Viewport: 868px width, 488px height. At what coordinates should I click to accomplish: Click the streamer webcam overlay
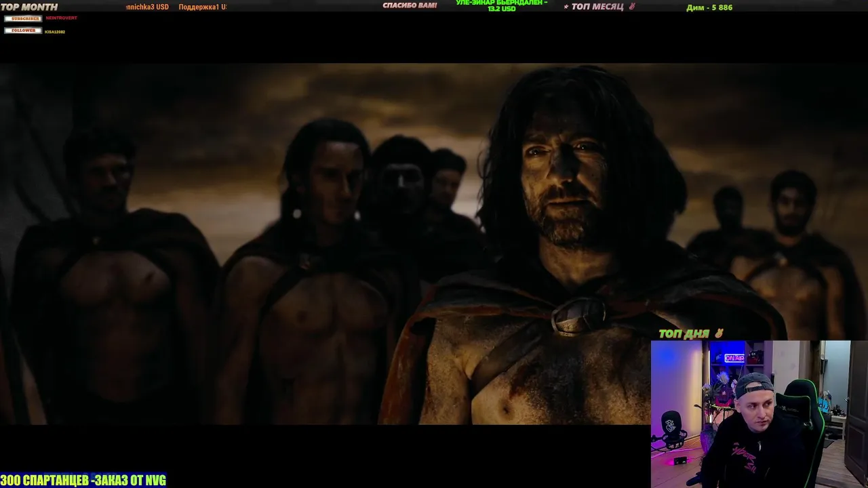[759, 414]
